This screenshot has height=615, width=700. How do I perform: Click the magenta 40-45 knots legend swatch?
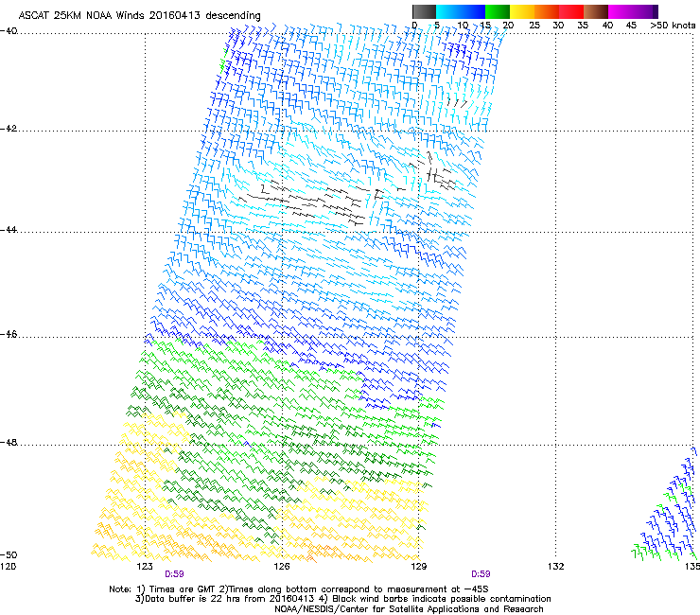621,11
